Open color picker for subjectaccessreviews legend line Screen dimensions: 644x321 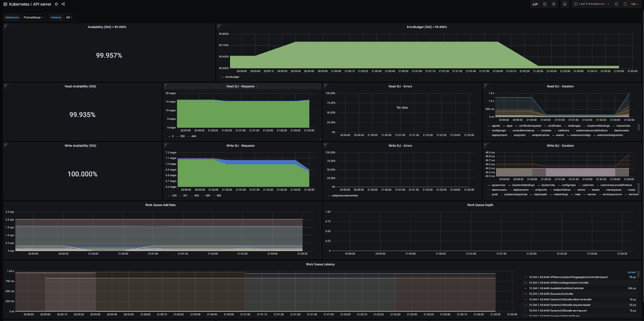coord(329,196)
